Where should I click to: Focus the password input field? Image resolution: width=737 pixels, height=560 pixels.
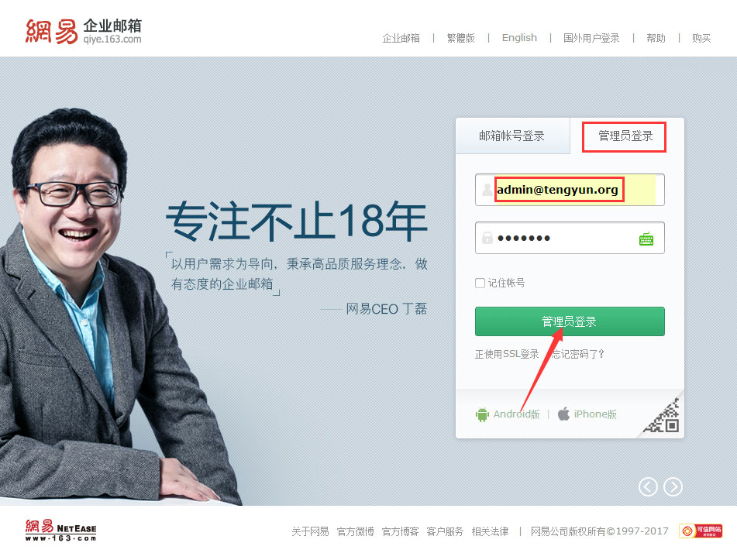570,238
